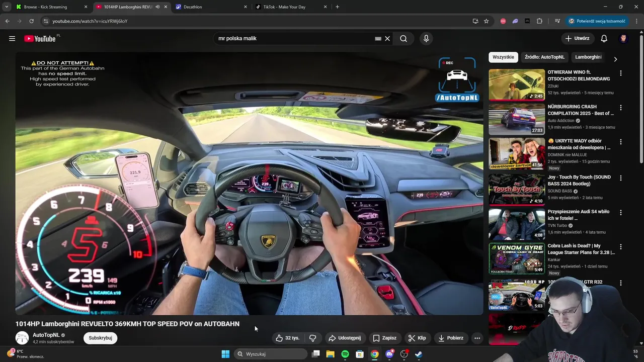Click the purple ghost extension icon
644x362 pixels.
(515, 21)
